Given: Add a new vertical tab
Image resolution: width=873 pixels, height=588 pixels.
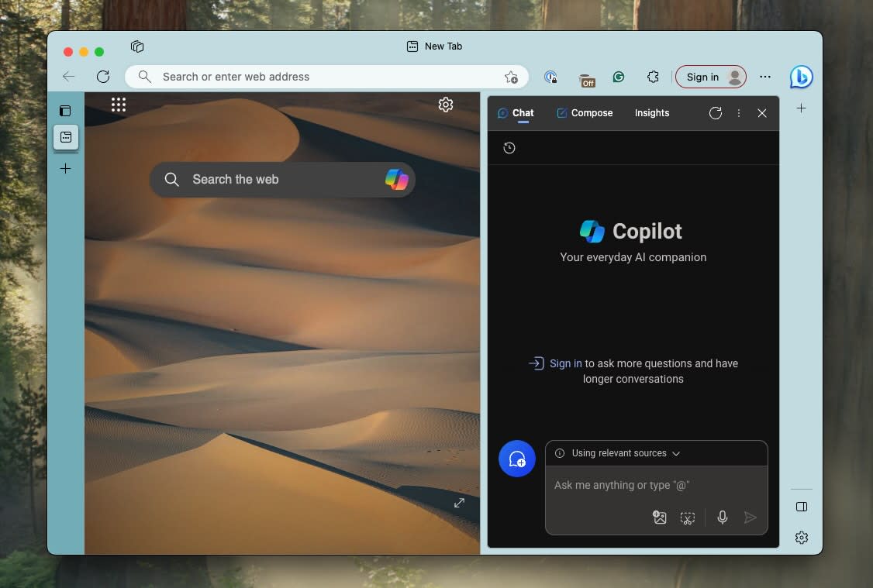Looking at the screenshot, I should (66, 169).
